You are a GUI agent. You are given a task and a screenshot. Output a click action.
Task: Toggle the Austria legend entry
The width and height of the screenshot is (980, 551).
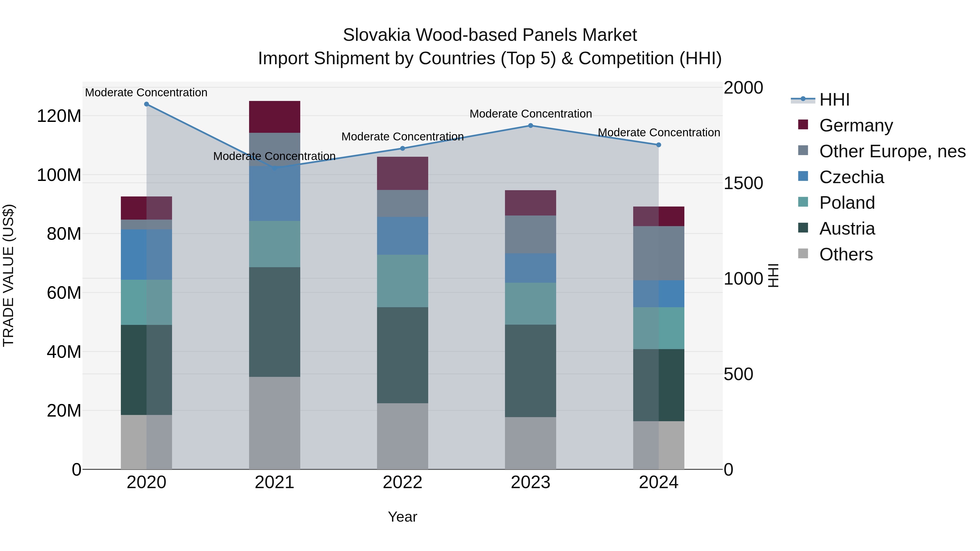click(x=836, y=229)
